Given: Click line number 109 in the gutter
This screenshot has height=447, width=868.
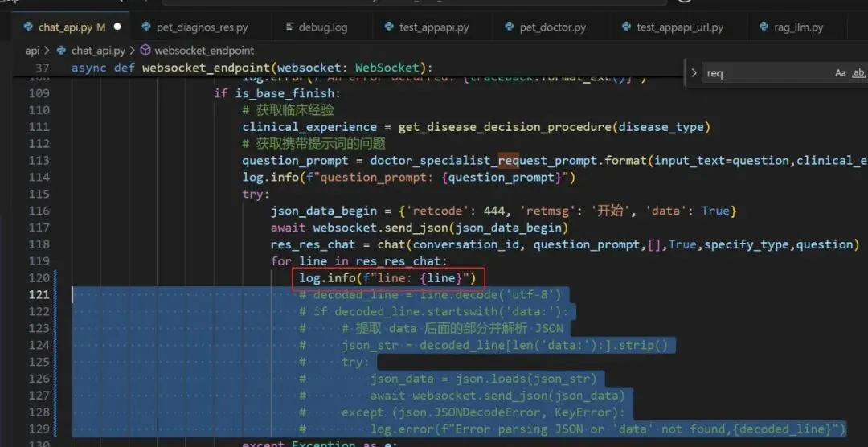Looking at the screenshot, I should click(39, 93).
